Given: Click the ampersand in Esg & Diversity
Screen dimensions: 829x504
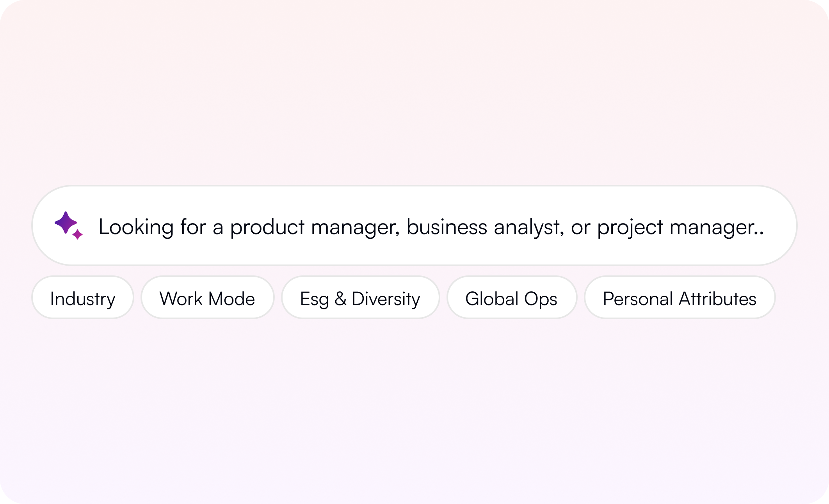Looking at the screenshot, I should coord(340,299).
